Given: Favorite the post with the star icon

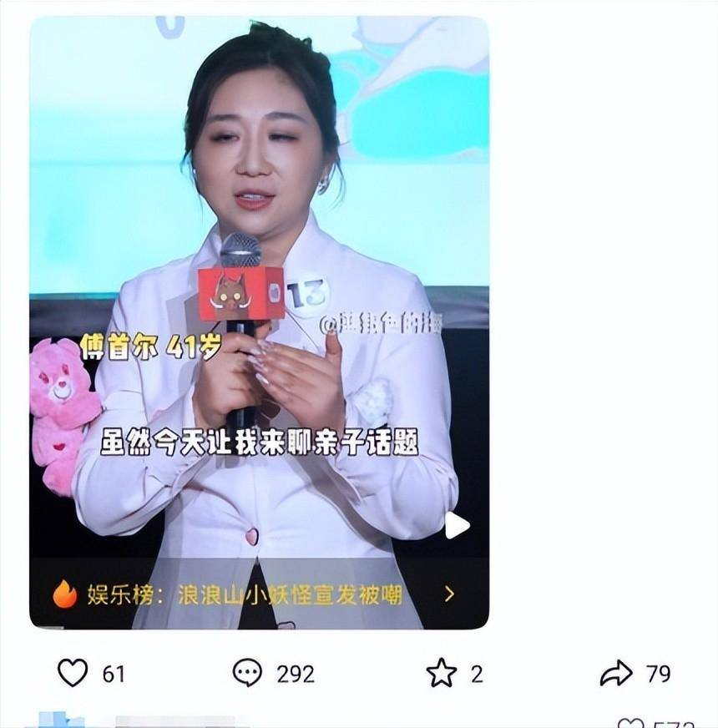Looking at the screenshot, I should click(x=441, y=673).
